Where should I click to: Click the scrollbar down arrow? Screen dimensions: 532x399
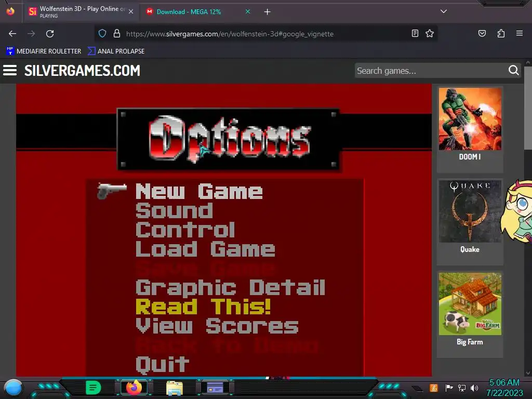(x=528, y=373)
